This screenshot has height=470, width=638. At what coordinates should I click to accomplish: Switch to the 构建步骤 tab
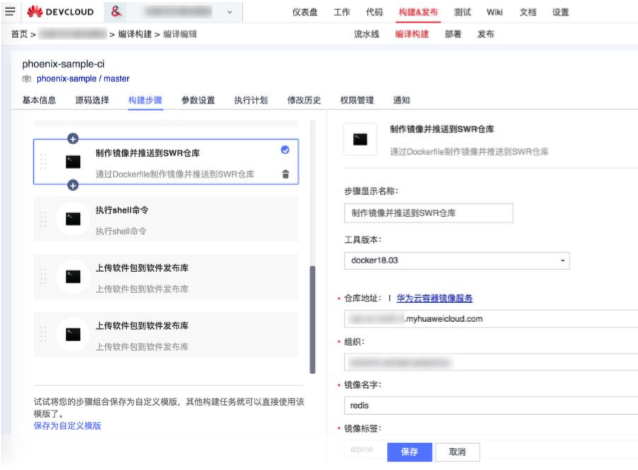click(x=145, y=100)
